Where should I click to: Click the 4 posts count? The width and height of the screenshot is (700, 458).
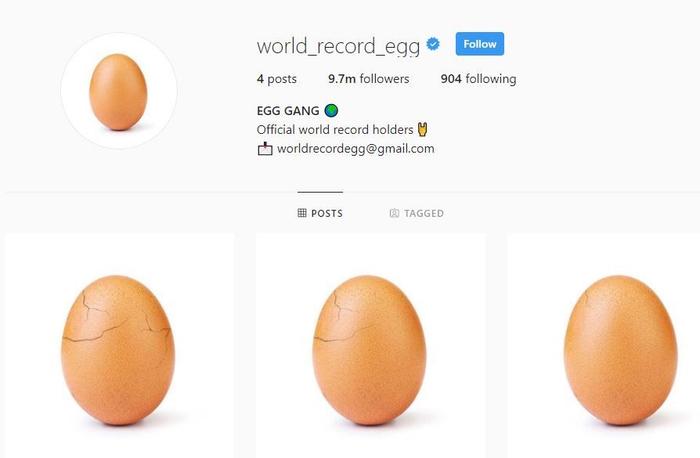pos(277,79)
